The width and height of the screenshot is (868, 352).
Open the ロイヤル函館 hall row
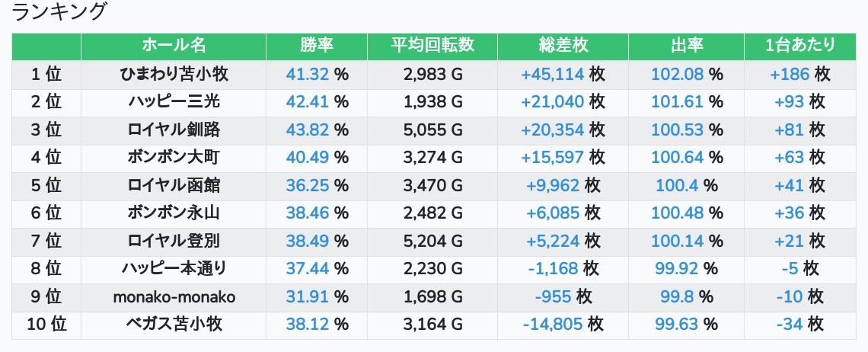point(174,185)
